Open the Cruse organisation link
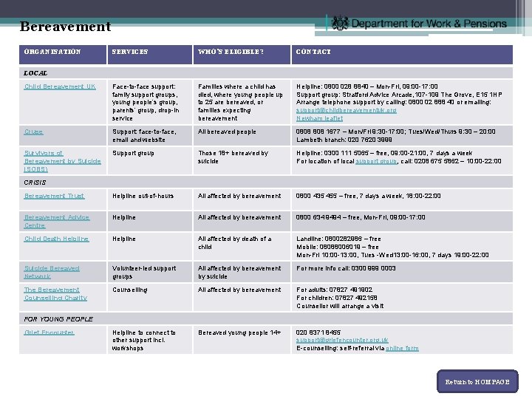 pyautogui.click(x=33, y=132)
